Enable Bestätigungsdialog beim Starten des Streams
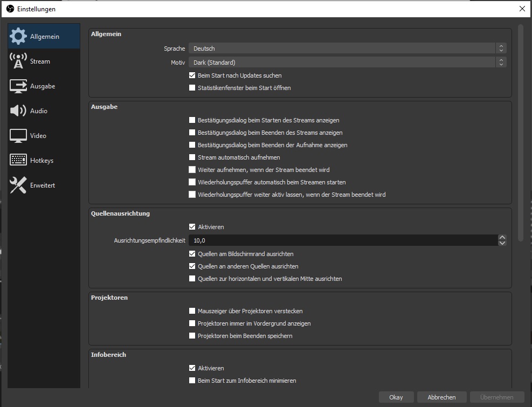This screenshot has width=532, height=407. 192,120
